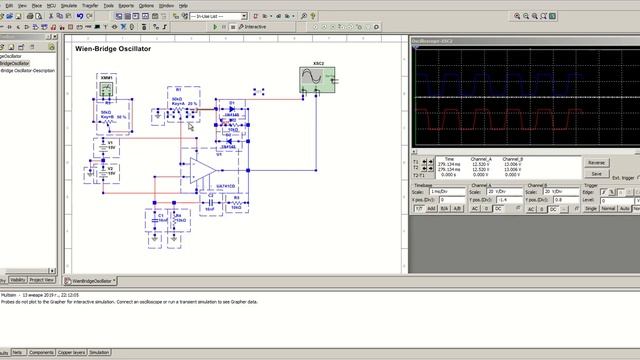Set Channel A coupling to AC
This screenshot has height=360, width=640.
(475, 209)
